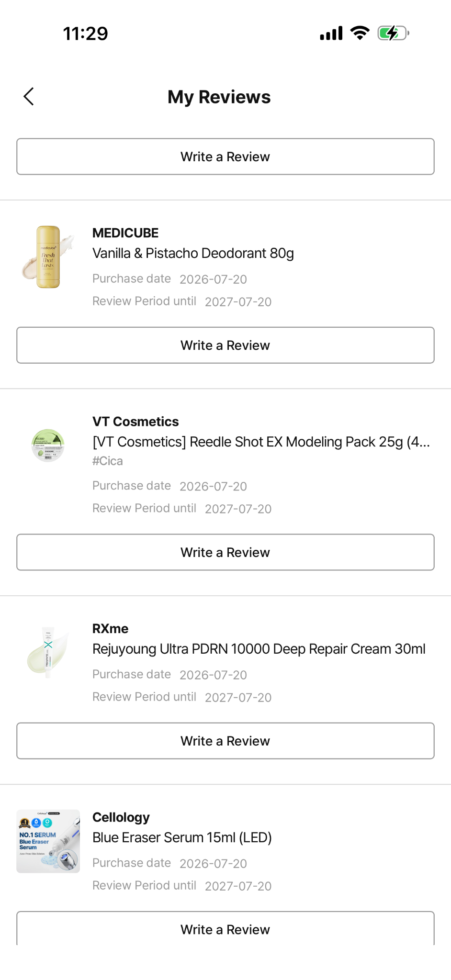451x980 pixels.
Task: Select the Cellology brand name
Action: click(x=121, y=817)
